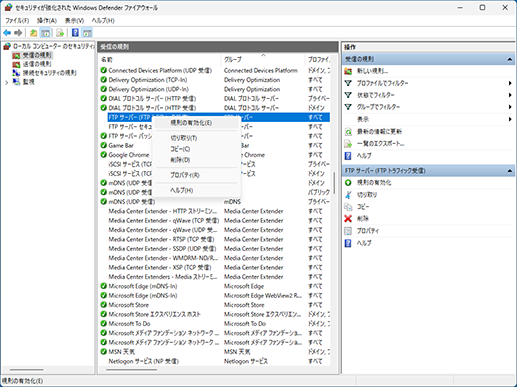Sort by the プロファイル column header
The image size is (517, 387).
tap(317, 59)
